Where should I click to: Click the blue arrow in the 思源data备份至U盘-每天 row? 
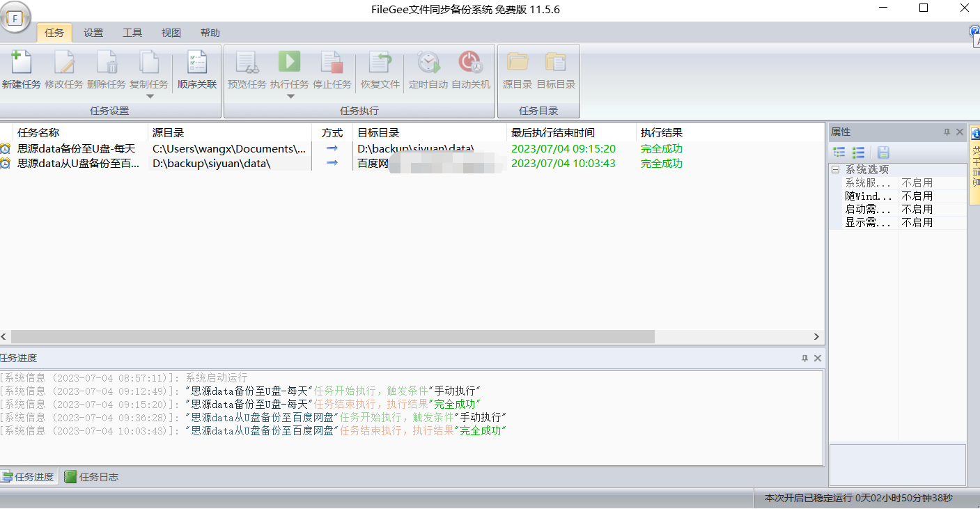[x=332, y=148]
